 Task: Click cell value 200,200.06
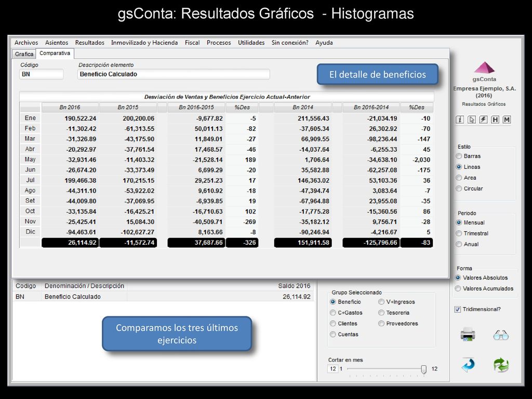pos(138,118)
